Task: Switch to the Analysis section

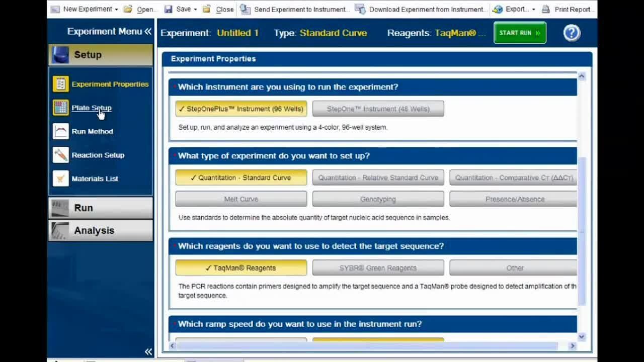Action: coord(101,230)
